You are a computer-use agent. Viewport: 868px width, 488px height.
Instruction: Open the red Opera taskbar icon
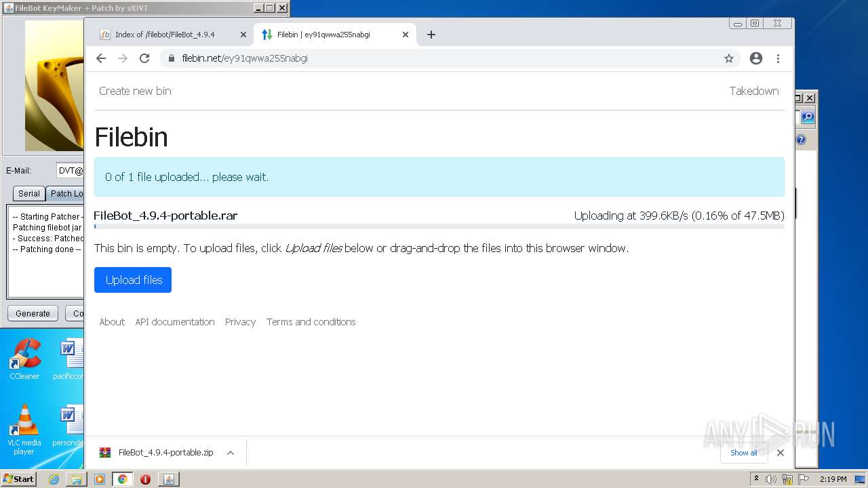pos(145,479)
